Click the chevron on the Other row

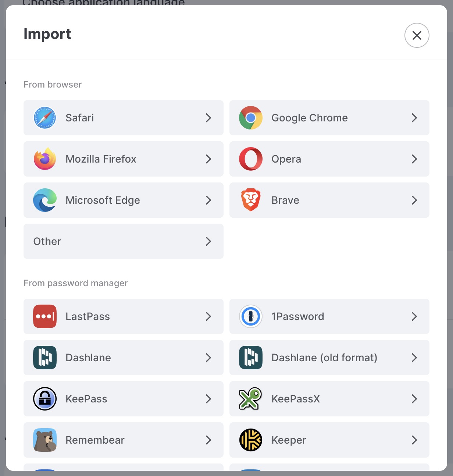(x=208, y=241)
